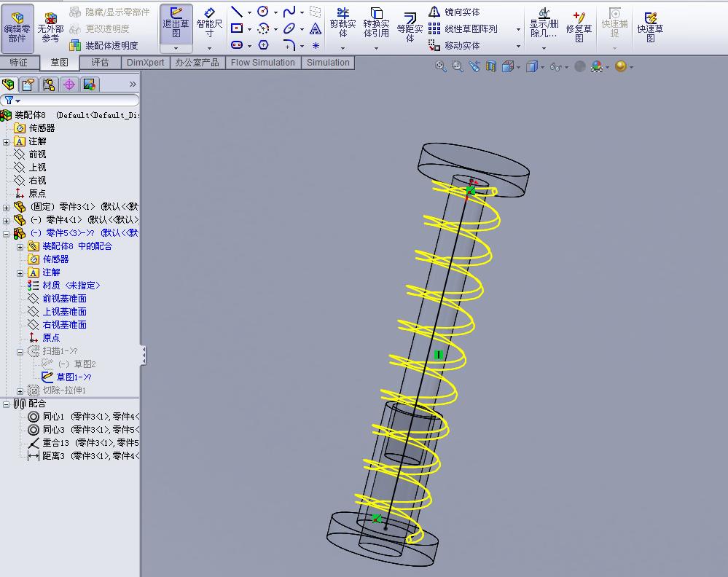
Task: Expand the manager panel tabs chevron
Action: click(133, 84)
